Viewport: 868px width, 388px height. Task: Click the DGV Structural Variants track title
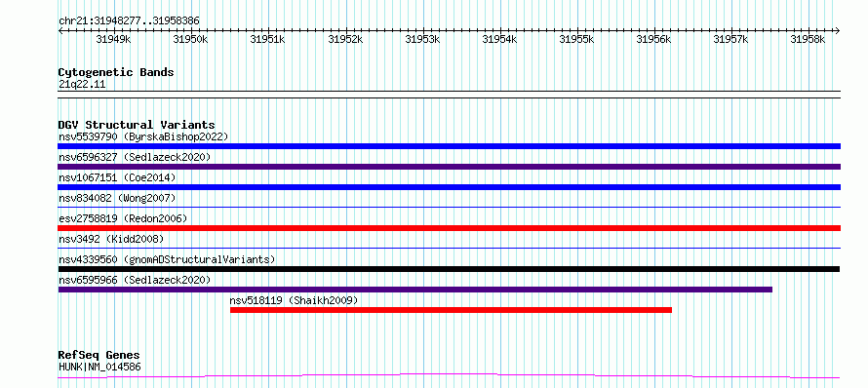[x=137, y=125]
